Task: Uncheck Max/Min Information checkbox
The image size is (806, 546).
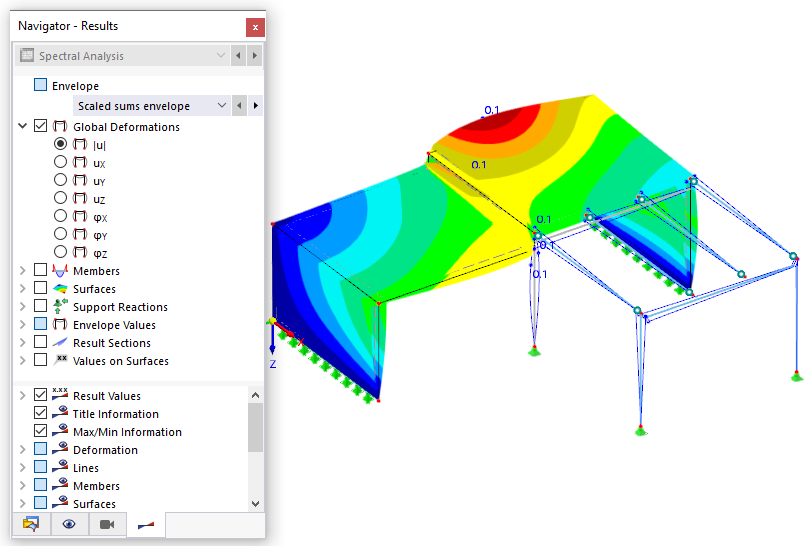Action: click(x=40, y=431)
